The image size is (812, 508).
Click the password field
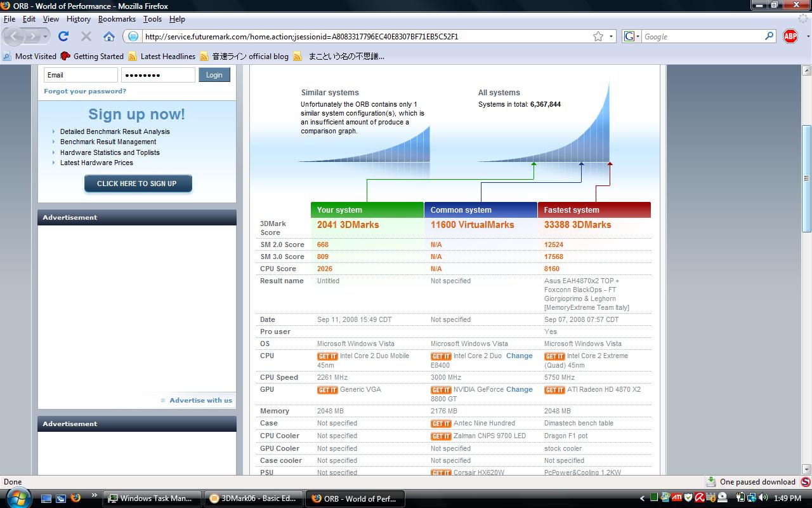pos(158,75)
